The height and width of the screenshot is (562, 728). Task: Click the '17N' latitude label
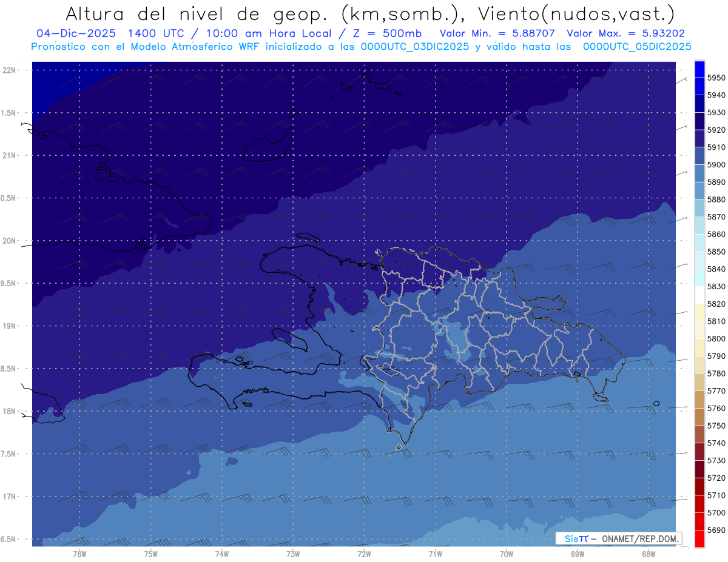click(x=10, y=497)
